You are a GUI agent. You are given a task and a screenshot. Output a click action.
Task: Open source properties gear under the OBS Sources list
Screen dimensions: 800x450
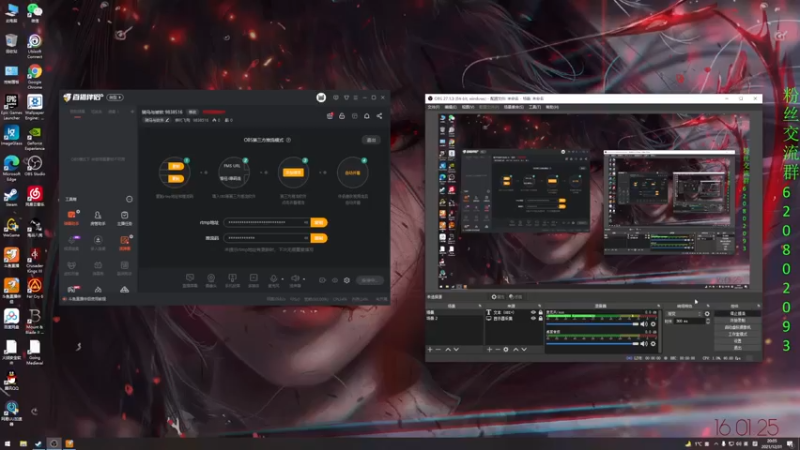point(506,349)
